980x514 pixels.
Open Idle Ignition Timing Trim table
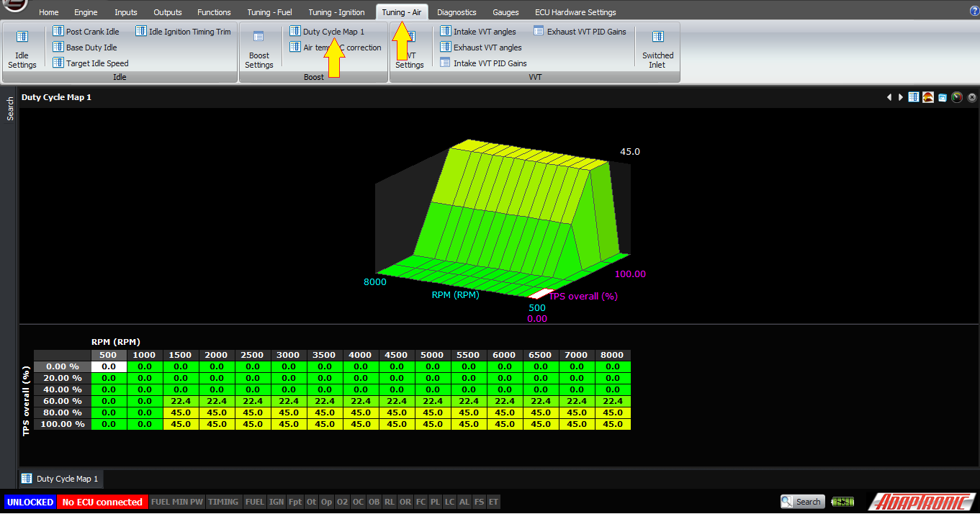(183, 32)
